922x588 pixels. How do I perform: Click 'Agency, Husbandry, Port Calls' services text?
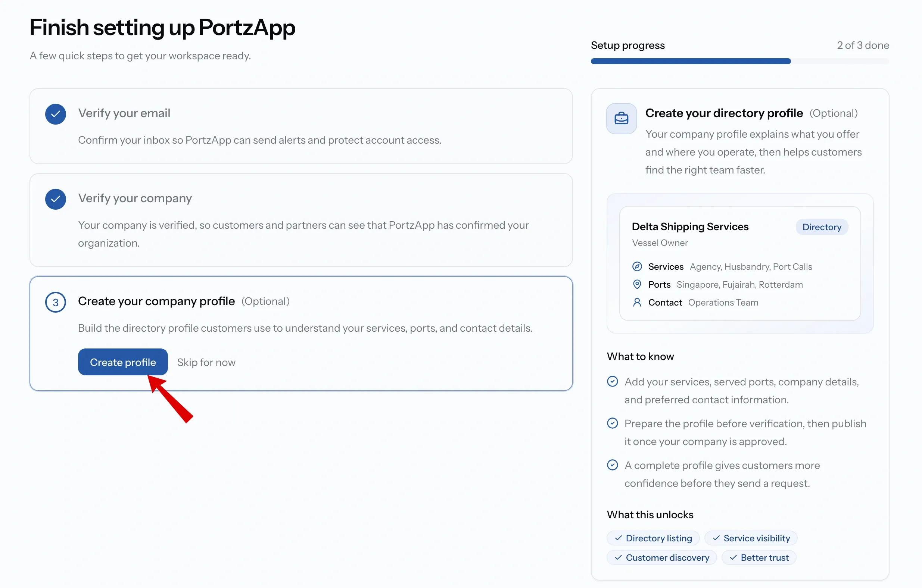(x=750, y=266)
